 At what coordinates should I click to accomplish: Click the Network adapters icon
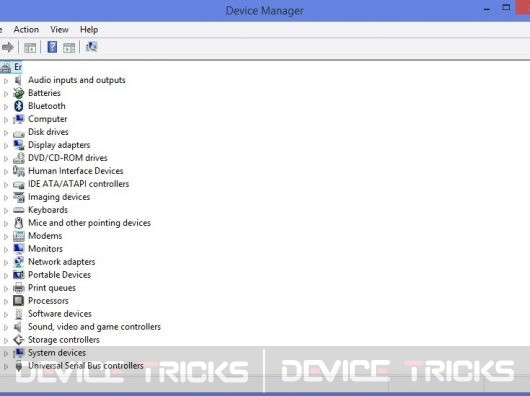pos(19,262)
